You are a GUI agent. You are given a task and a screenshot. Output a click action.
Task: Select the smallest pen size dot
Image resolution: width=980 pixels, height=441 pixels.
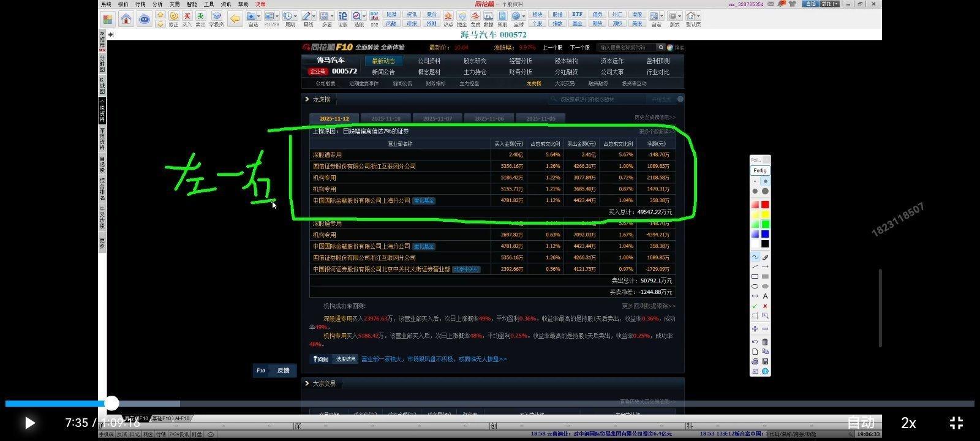tap(755, 181)
